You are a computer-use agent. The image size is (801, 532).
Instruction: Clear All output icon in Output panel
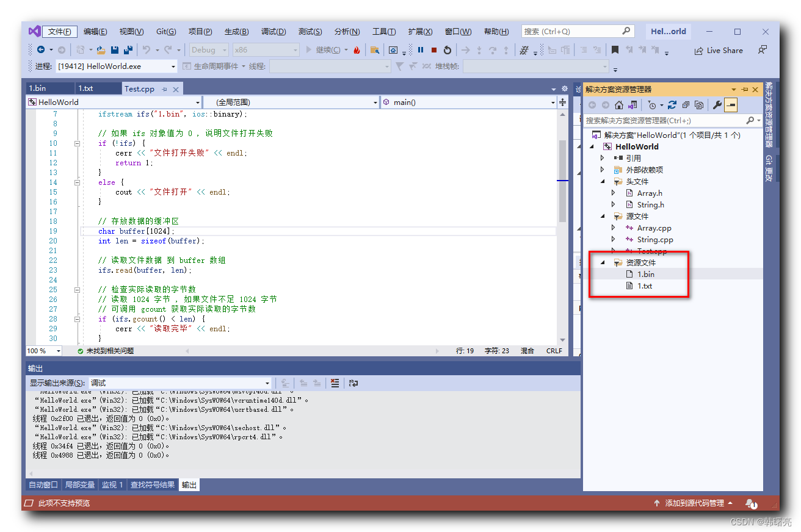tap(334, 383)
